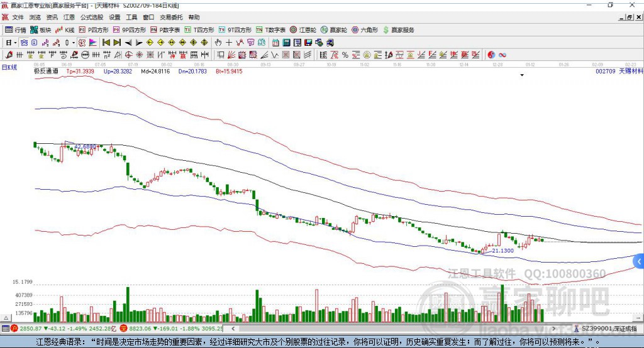Open 赢家服务 with dollar icon

398,30
